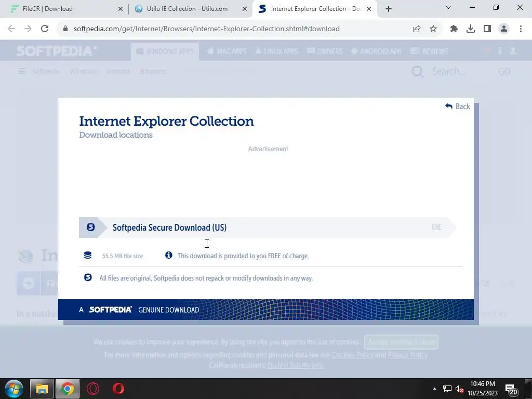Open the Extensions puzzle icon
Image resolution: width=532 pixels, height=399 pixels.
[454, 29]
